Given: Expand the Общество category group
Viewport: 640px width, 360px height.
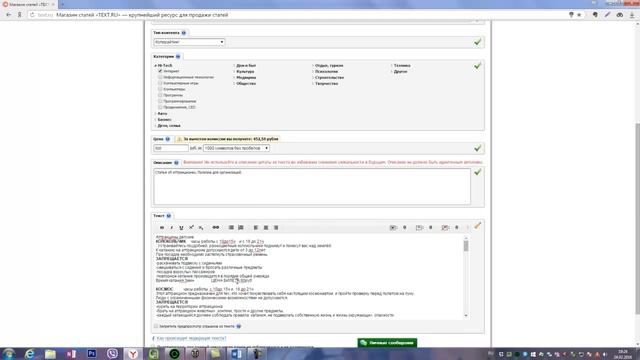Looking at the screenshot, I should [245, 83].
